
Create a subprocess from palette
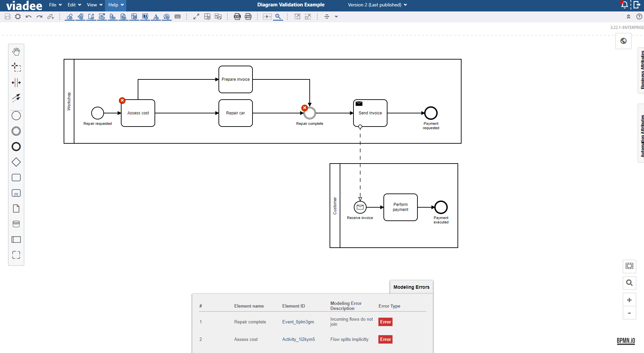(x=16, y=193)
